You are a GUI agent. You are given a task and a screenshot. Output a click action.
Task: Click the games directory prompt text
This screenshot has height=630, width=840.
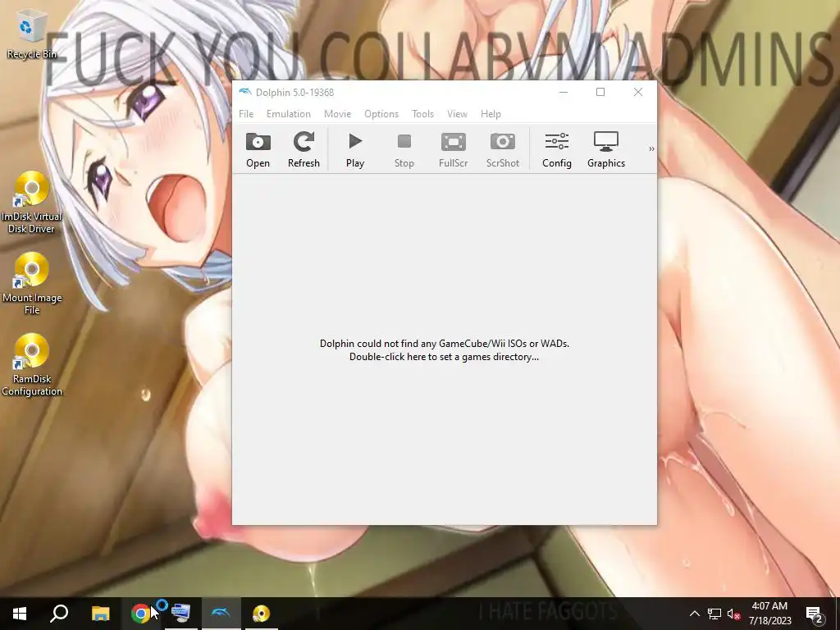point(444,349)
